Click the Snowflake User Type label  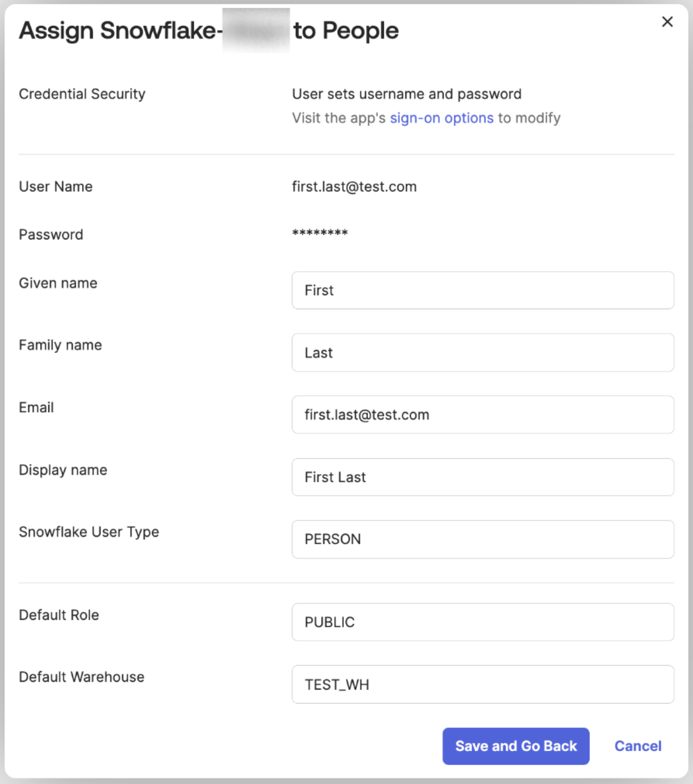click(x=89, y=532)
